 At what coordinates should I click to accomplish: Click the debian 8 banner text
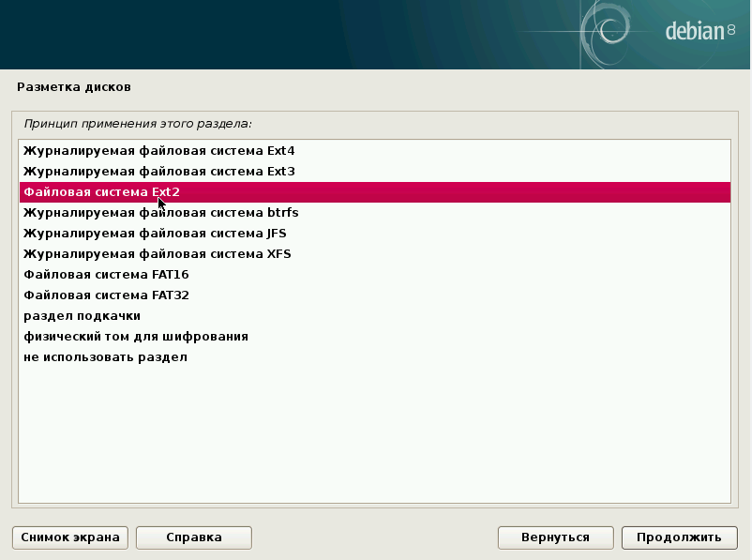click(699, 31)
